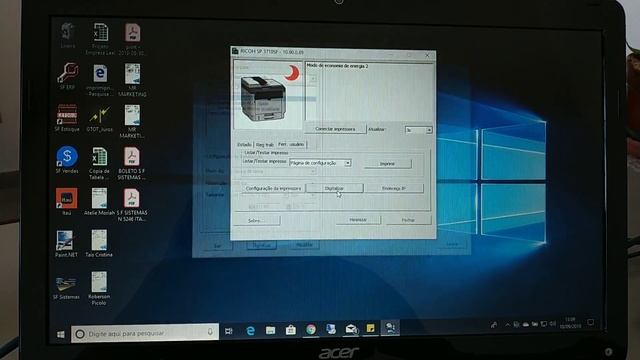
Task: Click the Imprimir button
Action: pos(387,164)
